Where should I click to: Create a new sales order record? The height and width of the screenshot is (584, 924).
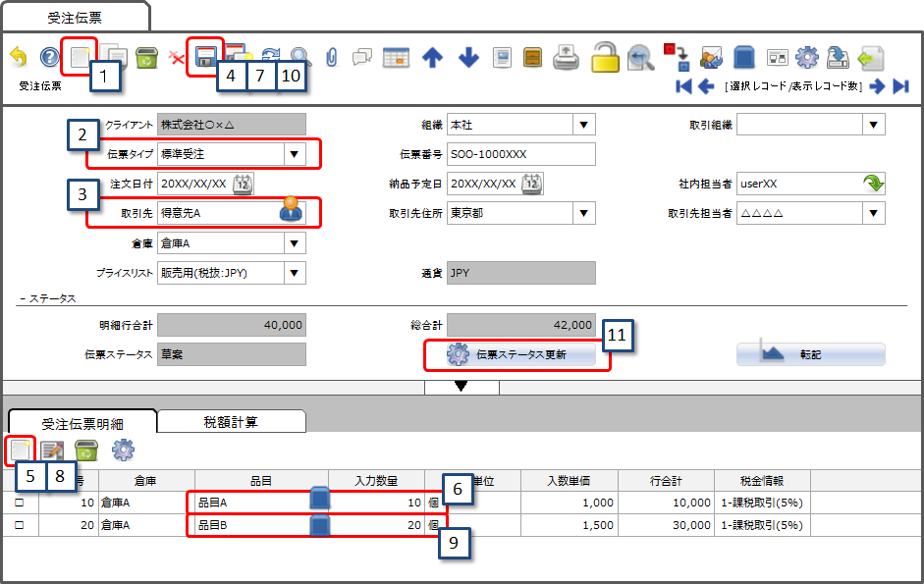click(x=79, y=57)
